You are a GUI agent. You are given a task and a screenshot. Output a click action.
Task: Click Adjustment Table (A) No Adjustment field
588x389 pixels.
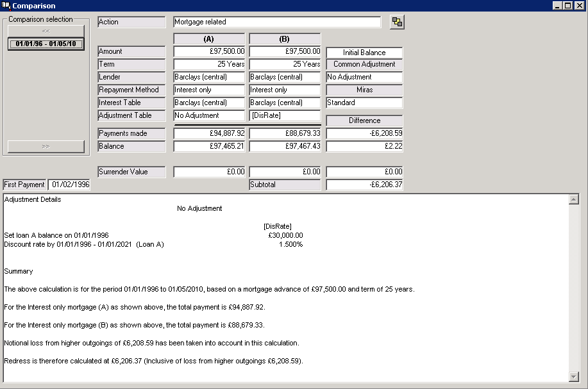(209, 115)
